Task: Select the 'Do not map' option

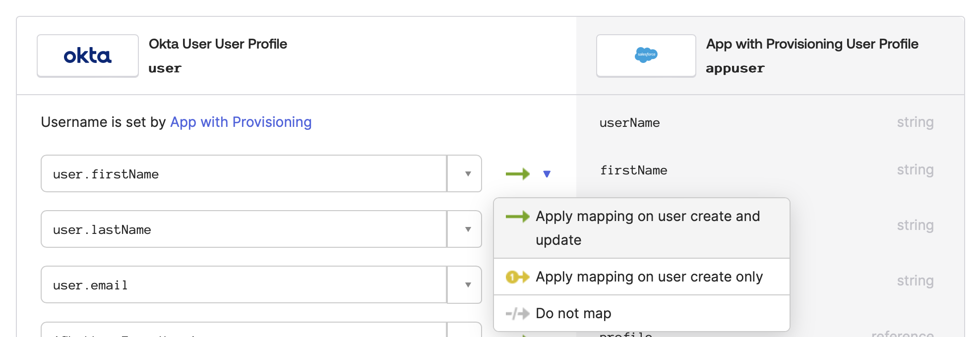Action: (573, 314)
